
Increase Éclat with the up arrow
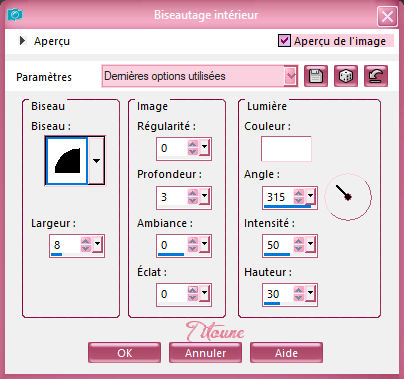193,290
